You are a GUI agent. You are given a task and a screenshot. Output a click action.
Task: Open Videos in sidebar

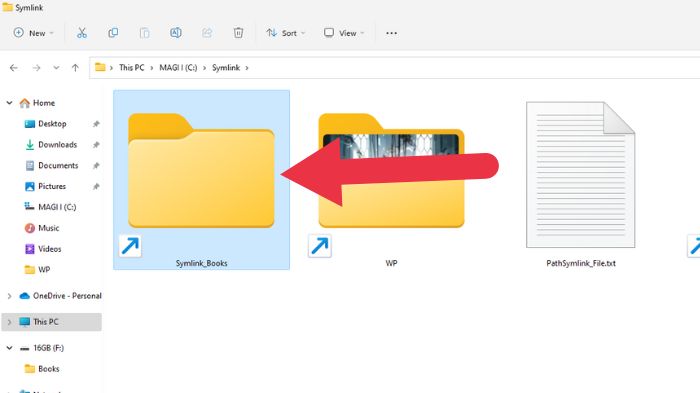[50, 249]
